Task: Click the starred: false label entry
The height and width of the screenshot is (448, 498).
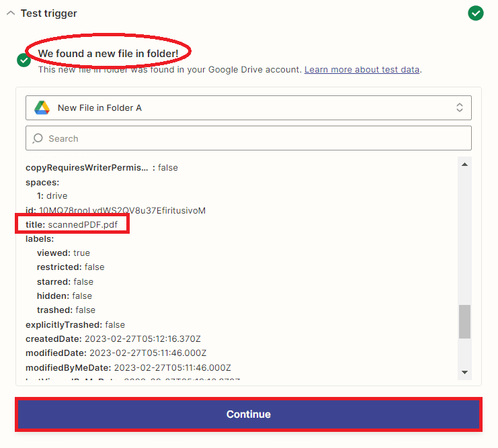Action: click(65, 281)
